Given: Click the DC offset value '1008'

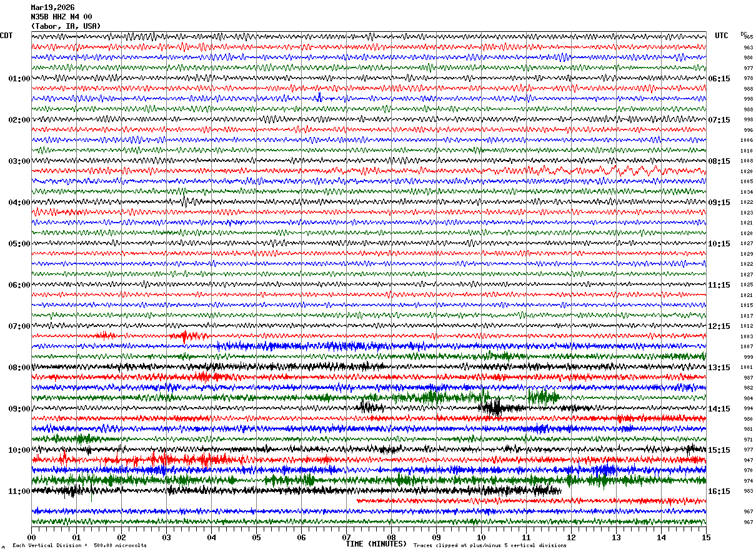Looking at the screenshot, I should pos(747,161).
